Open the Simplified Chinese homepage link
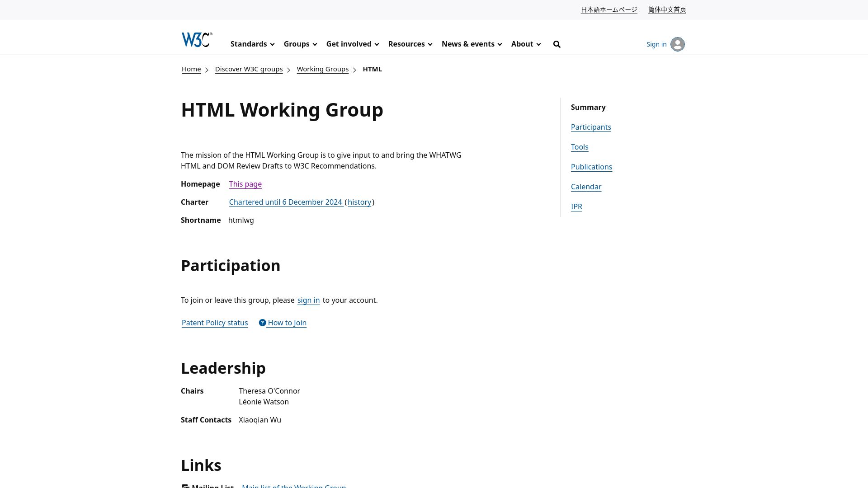 (667, 10)
